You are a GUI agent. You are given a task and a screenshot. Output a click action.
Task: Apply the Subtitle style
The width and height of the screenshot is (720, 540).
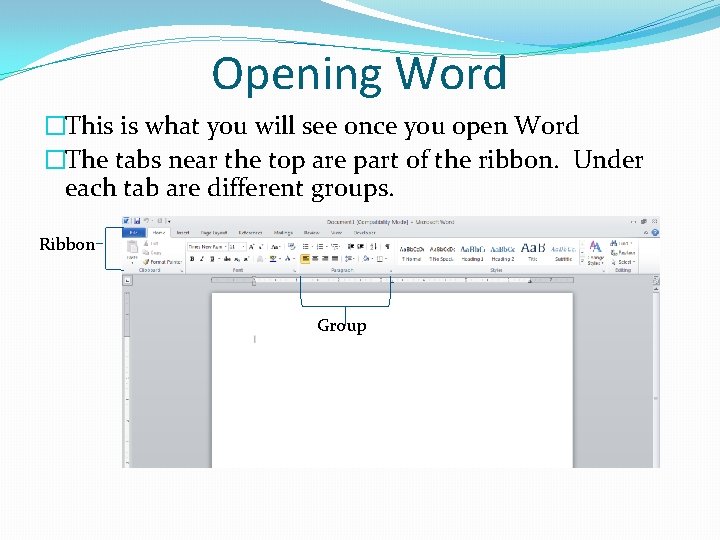click(563, 253)
